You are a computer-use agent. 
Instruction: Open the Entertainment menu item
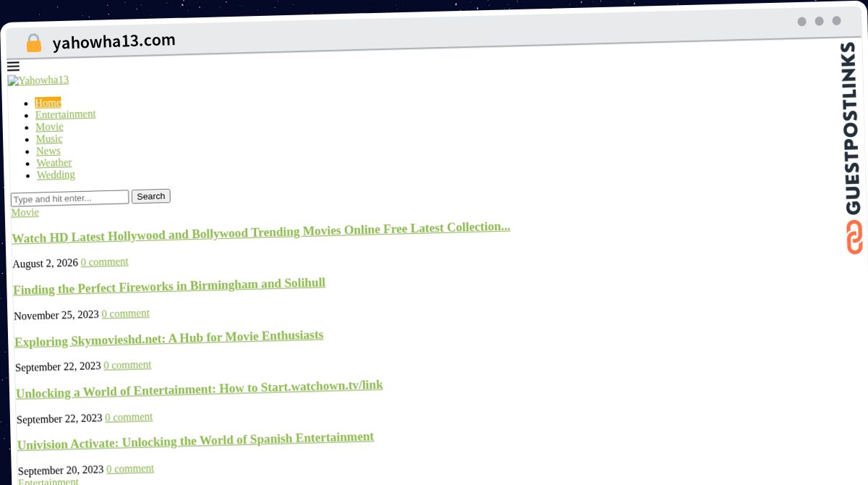click(66, 114)
